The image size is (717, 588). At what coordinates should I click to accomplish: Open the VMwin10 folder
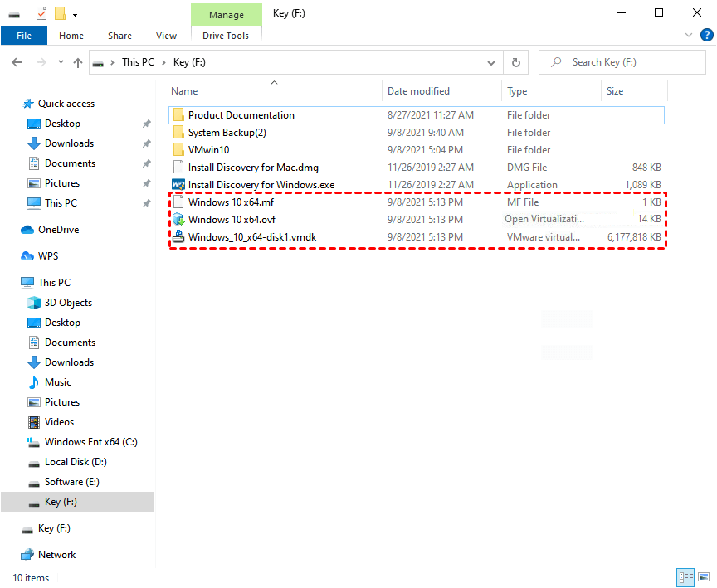tap(214, 149)
